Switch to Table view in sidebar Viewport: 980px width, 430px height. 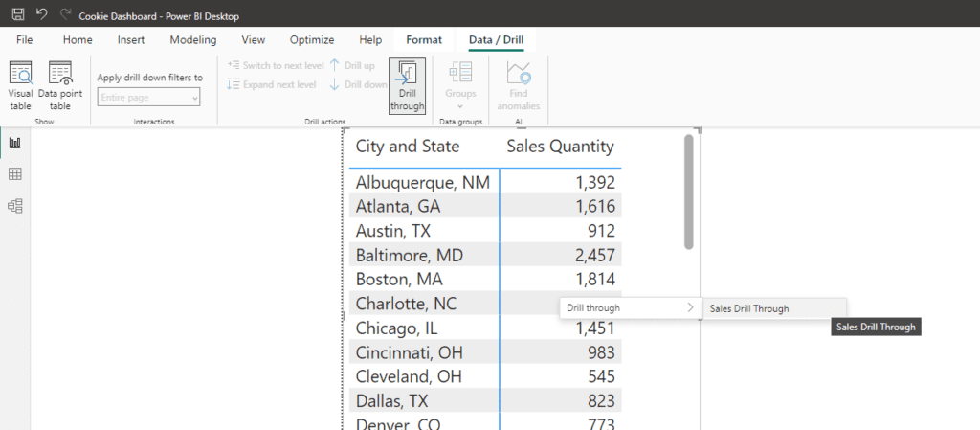pyautogui.click(x=15, y=174)
